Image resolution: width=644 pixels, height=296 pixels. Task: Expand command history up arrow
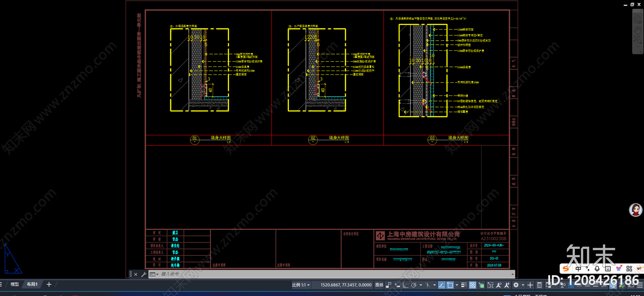coord(512,274)
